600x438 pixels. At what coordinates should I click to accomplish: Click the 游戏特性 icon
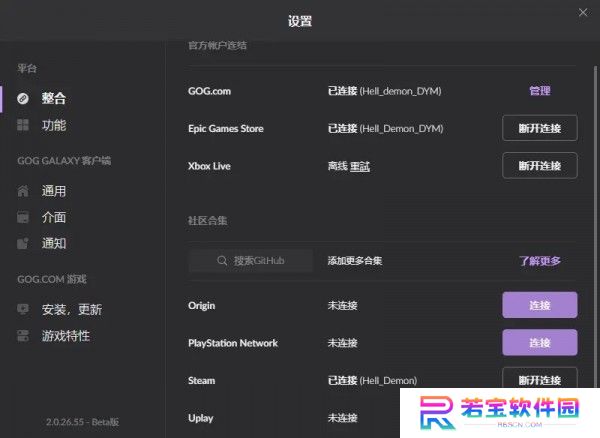pos(23,335)
